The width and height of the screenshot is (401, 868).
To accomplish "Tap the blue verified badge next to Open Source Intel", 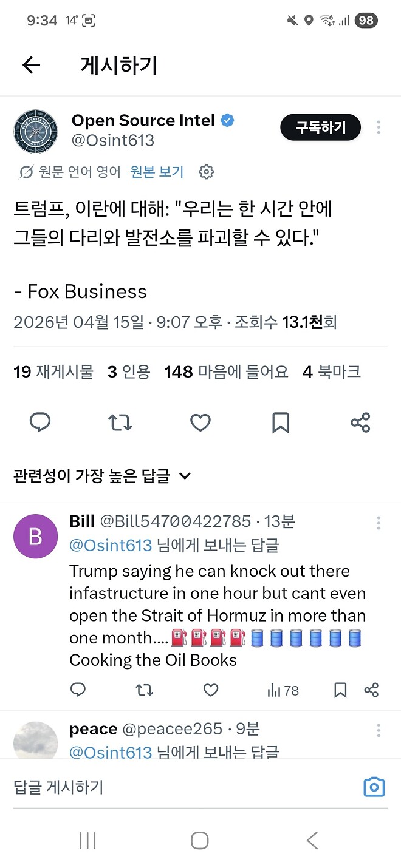I will pos(226,120).
